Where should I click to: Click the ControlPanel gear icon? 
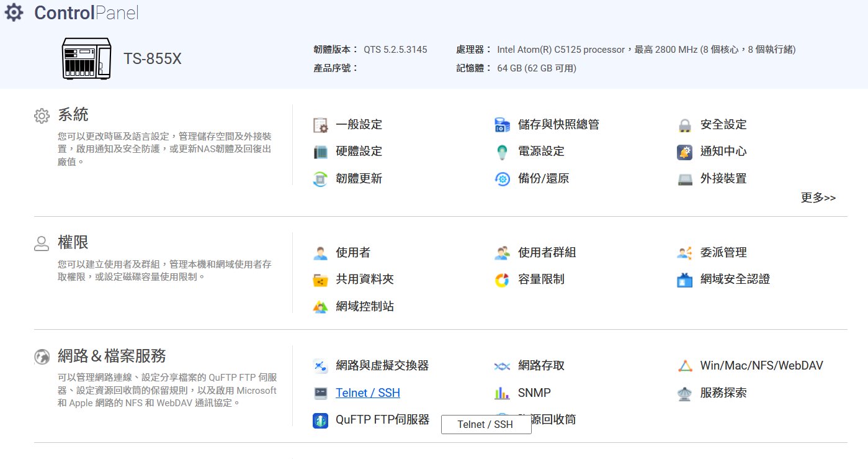tap(14, 12)
